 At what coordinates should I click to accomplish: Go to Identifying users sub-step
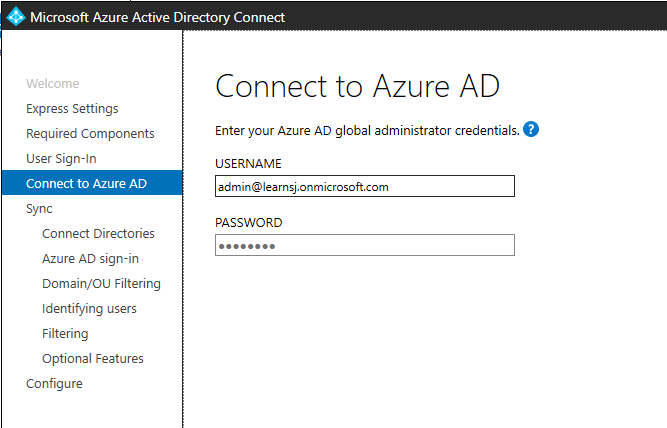[x=89, y=309]
